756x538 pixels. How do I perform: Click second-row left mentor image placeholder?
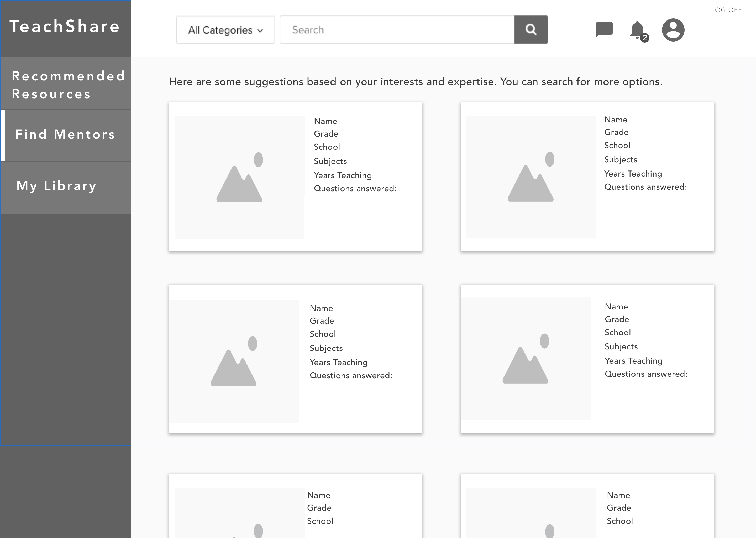coord(234,361)
